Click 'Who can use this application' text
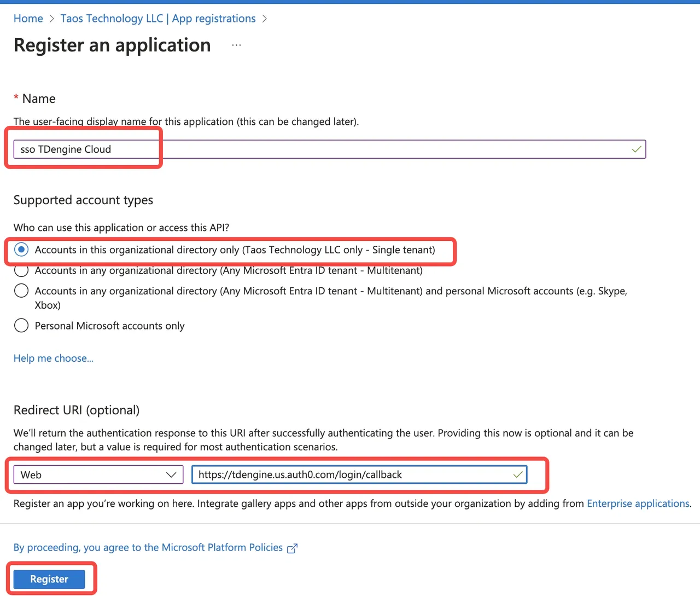The image size is (700, 596). [121, 228]
